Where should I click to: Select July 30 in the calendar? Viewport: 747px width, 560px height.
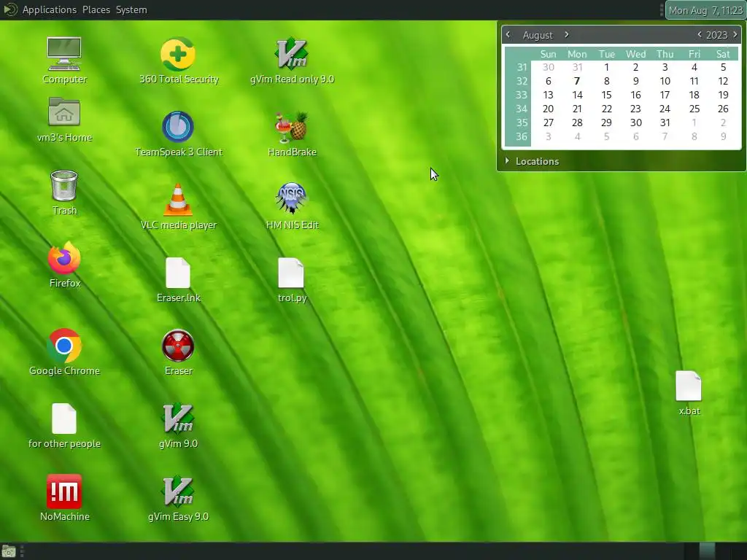[x=549, y=67]
